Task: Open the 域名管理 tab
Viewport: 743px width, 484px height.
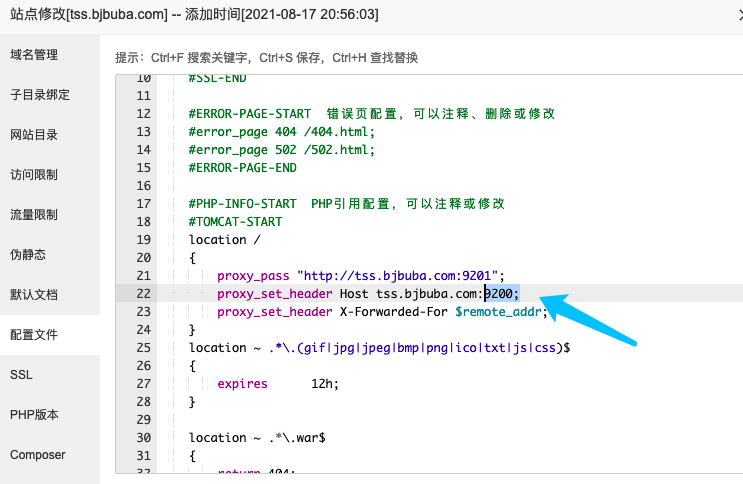Action: tap(34, 55)
